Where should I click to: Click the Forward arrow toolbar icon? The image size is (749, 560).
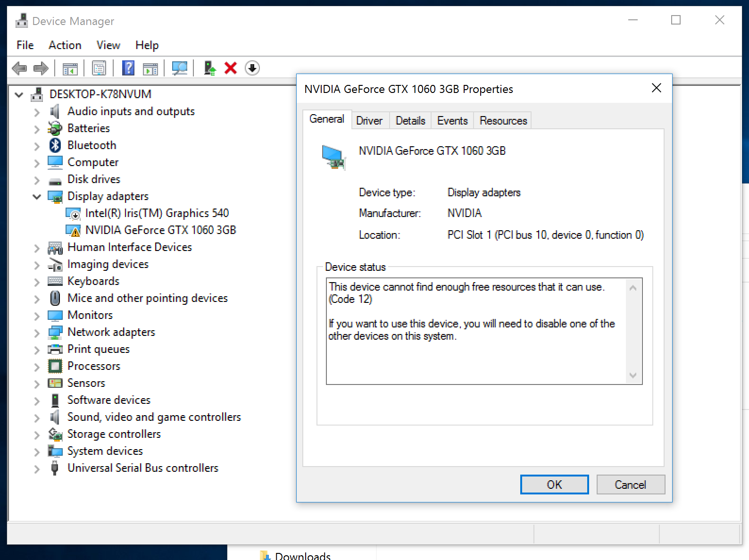point(41,68)
